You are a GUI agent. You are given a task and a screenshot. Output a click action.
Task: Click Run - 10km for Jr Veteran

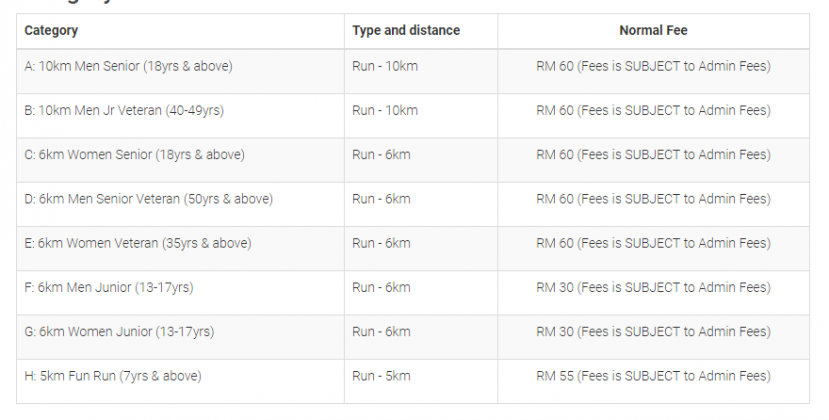point(385,111)
